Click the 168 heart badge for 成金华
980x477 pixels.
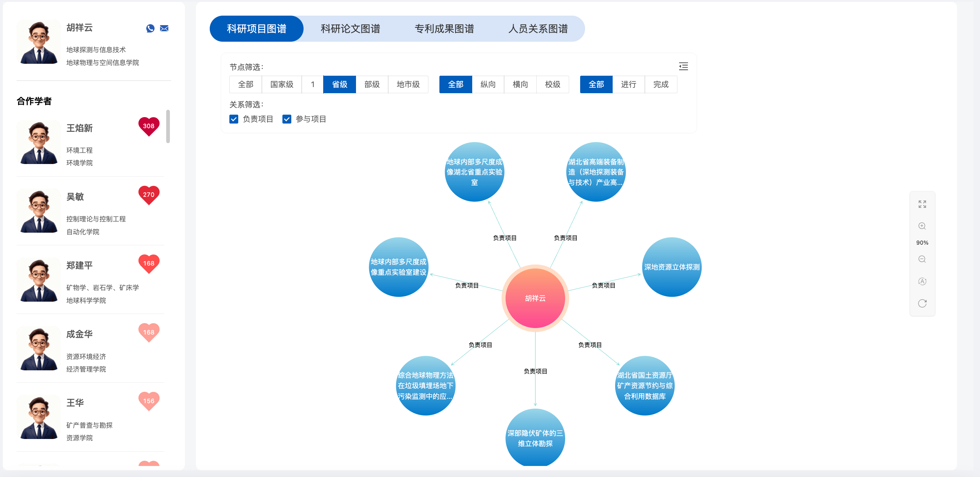pyautogui.click(x=149, y=332)
